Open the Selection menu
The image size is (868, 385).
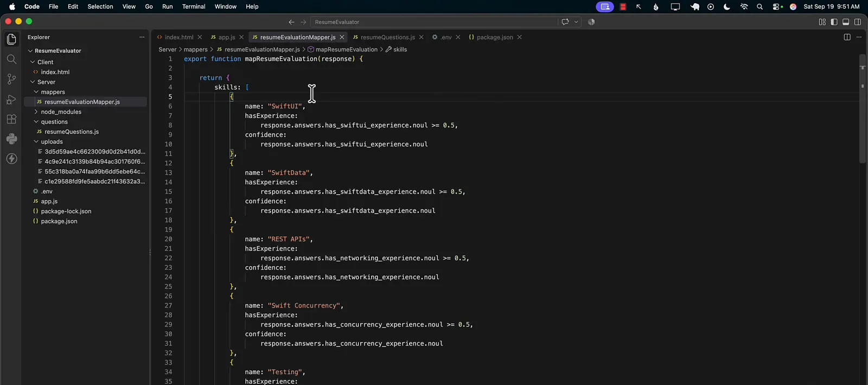point(100,7)
